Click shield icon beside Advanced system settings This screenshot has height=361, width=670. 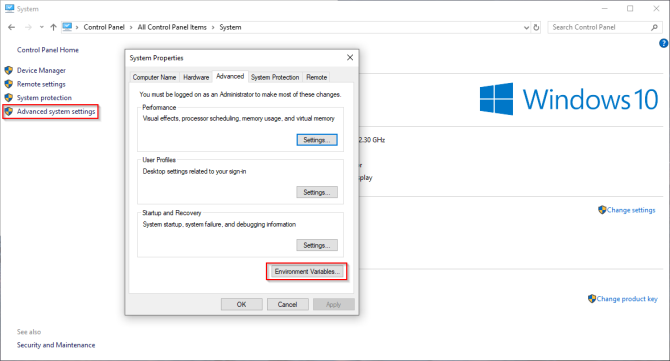click(x=9, y=112)
